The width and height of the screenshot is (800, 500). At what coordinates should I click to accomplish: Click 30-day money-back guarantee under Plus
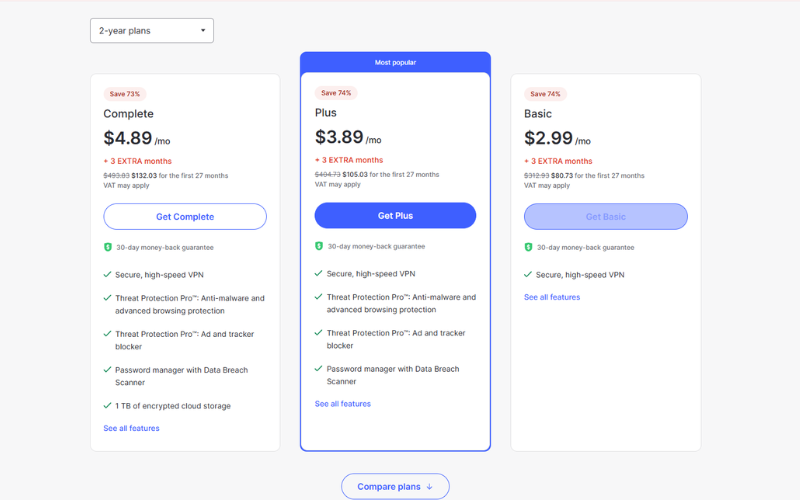click(x=376, y=246)
